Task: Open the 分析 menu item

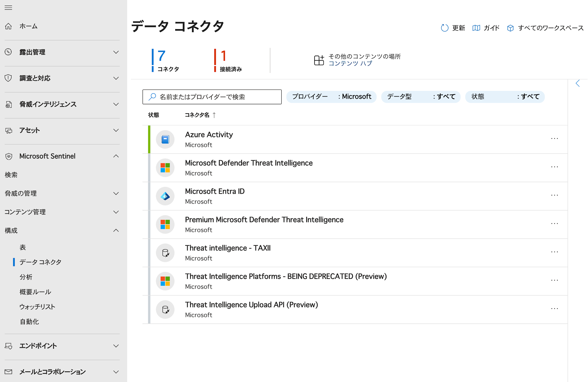Action: click(26, 277)
